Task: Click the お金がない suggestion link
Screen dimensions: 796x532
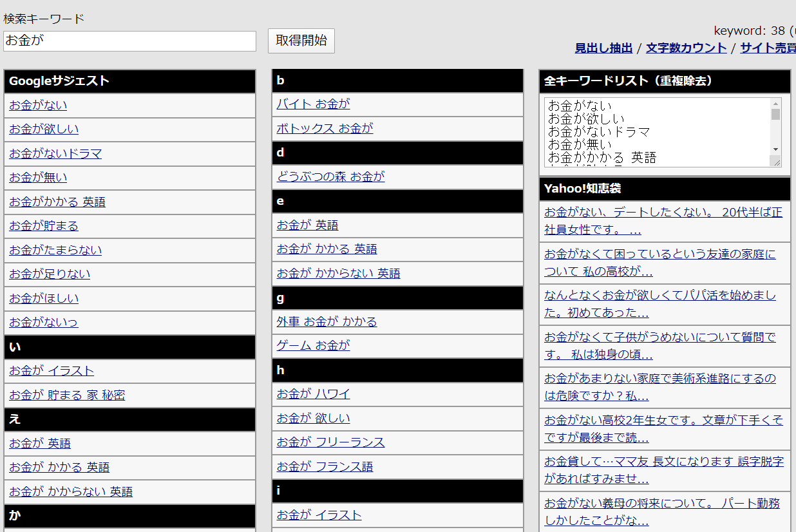Action: [x=38, y=105]
